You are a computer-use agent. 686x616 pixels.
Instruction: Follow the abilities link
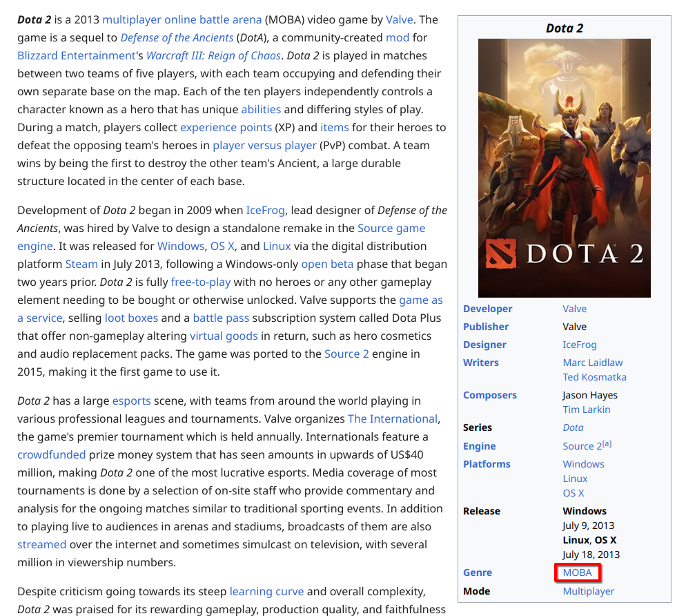(x=261, y=109)
